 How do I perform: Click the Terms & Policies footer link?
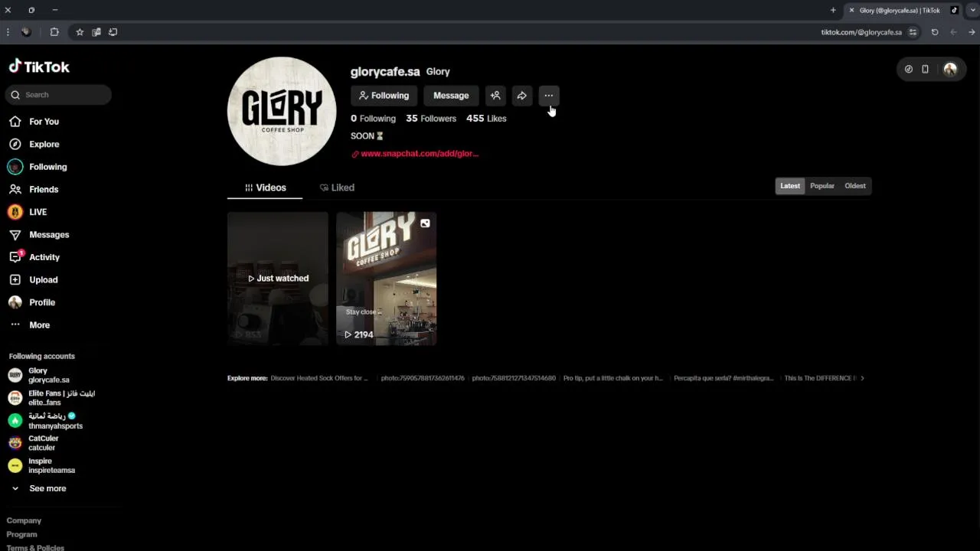35,547
